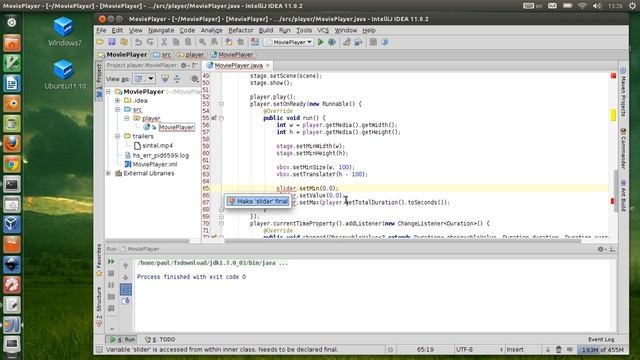The image size is (640, 360).
Task: Open Chrome from the Ubuntu launcher
Action: click(12, 164)
